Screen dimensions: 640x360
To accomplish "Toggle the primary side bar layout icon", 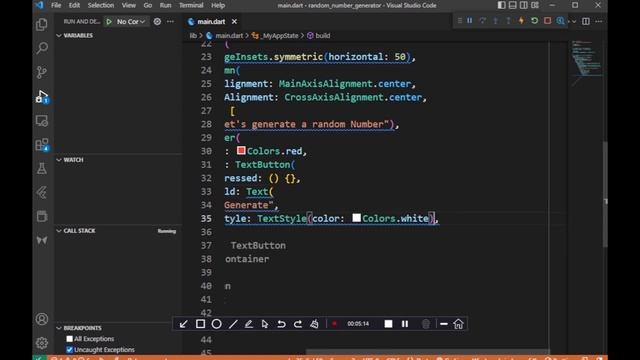I will coord(502,5).
